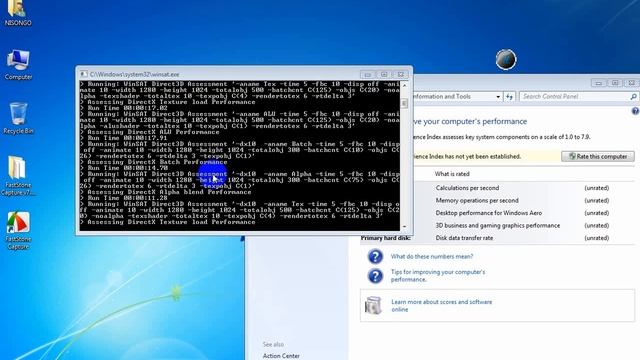Open Learn more about scores and software online
The width and height of the screenshot is (640, 360).
[442, 306]
